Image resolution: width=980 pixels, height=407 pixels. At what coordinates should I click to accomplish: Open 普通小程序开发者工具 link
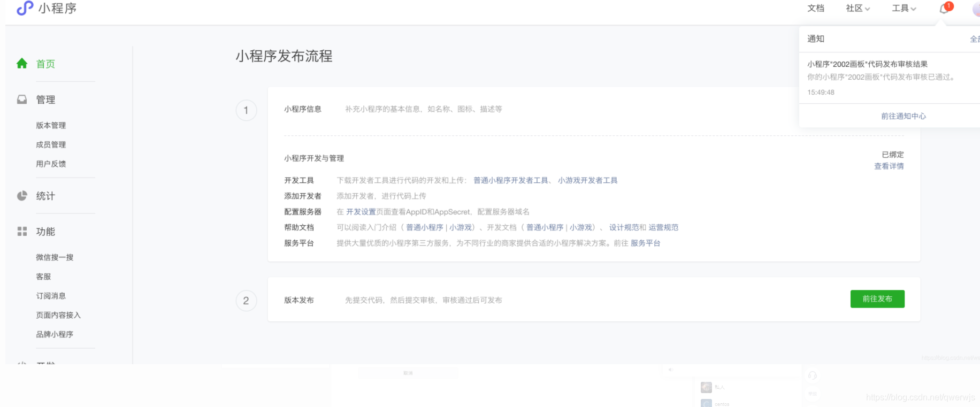tap(511, 180)
